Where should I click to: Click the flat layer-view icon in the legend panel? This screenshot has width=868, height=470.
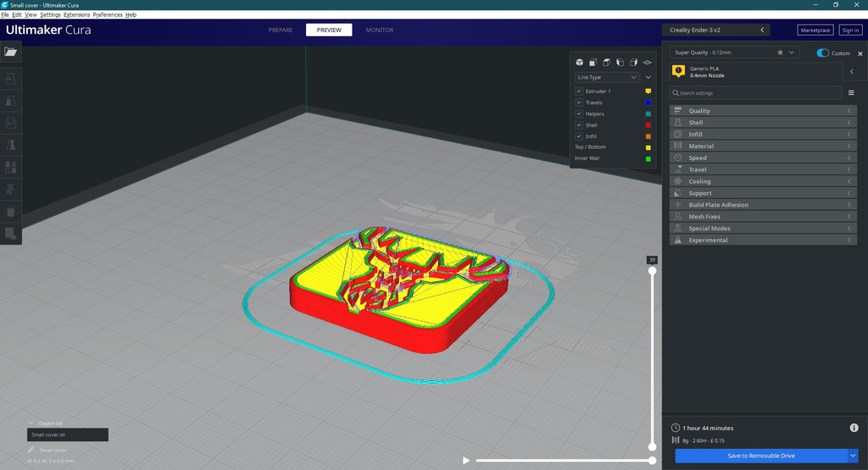(647, 63)
